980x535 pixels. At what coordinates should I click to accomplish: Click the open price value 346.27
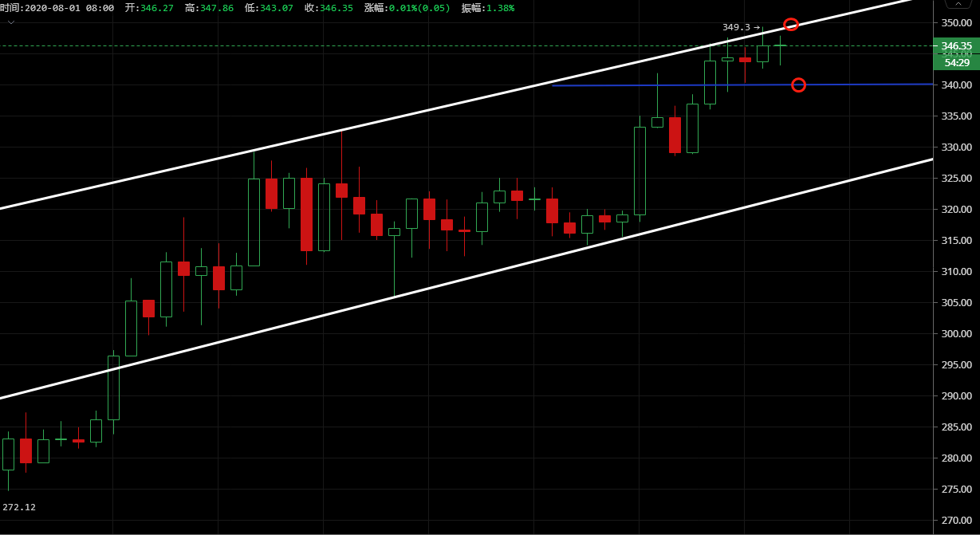156,8
